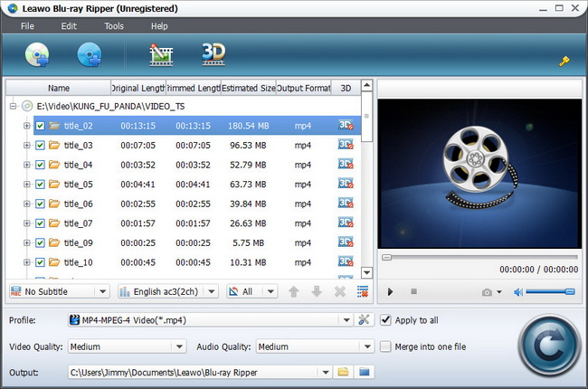This screenshot has width=588, height=389.
Task: Open the snapshot options arrow
Action: pos(499,292)
